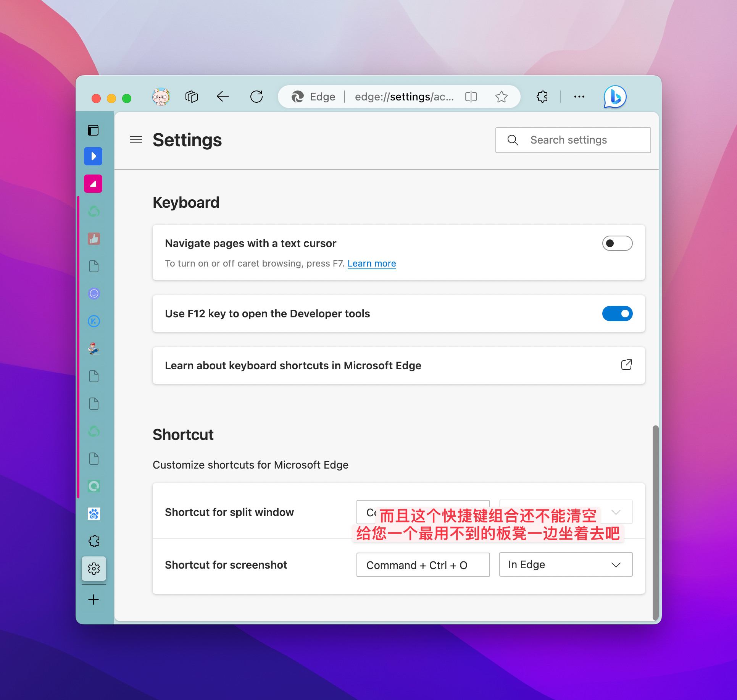Open the Learn more caret browsing link
Image resolution: width=737 pixels, height=700 pixels.
pyautogui.click(x=372, y=264)
